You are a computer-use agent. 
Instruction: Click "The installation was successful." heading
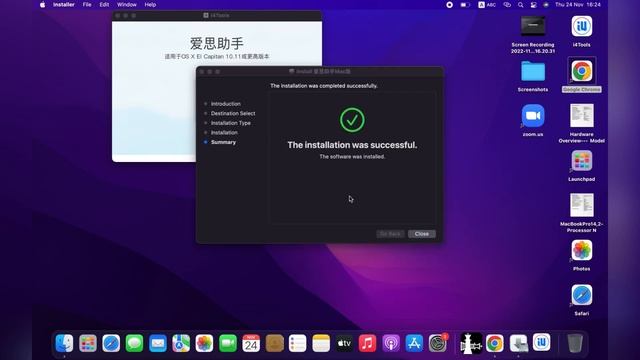(x=352, y=145)
